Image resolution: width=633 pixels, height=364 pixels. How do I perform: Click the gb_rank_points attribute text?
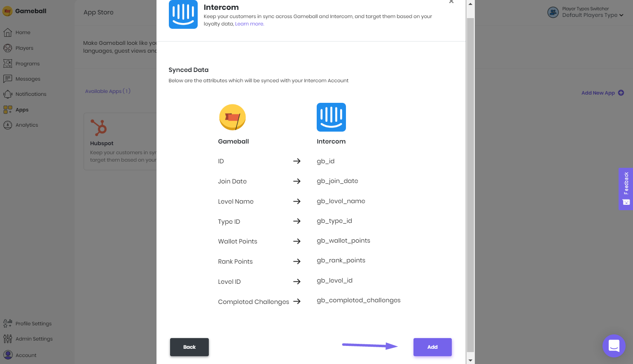pos(341,260)
